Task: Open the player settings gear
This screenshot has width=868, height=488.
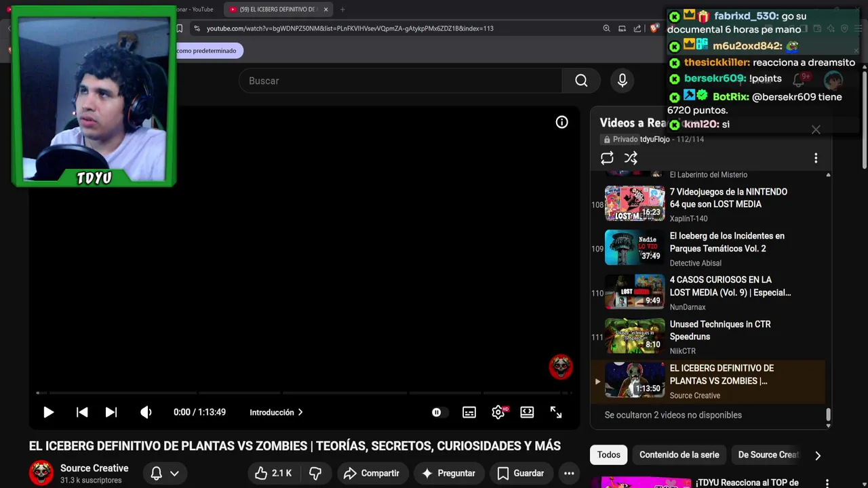Action: (x=498, y=412)
